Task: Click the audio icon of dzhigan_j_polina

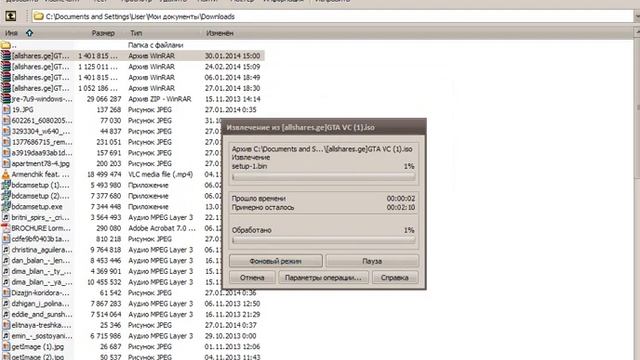Action: tap(6, 303)
